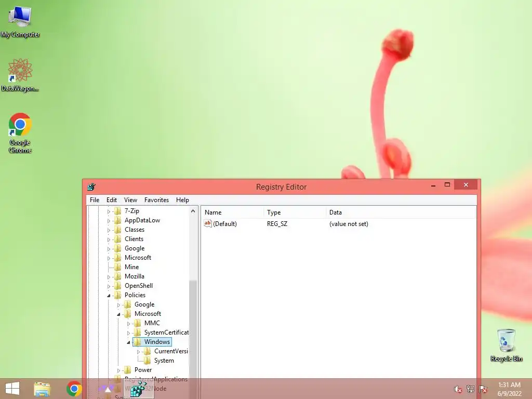The height and width of the screenshot is (399, 532).
Task: Maximize the Registry Editor window
Action: [447, 184]
